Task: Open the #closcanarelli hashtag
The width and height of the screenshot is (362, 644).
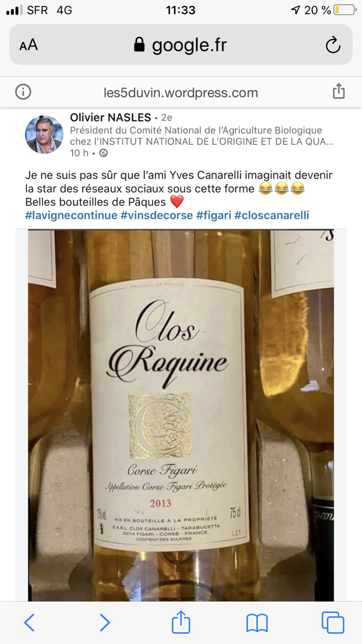Action: [272, 215]
